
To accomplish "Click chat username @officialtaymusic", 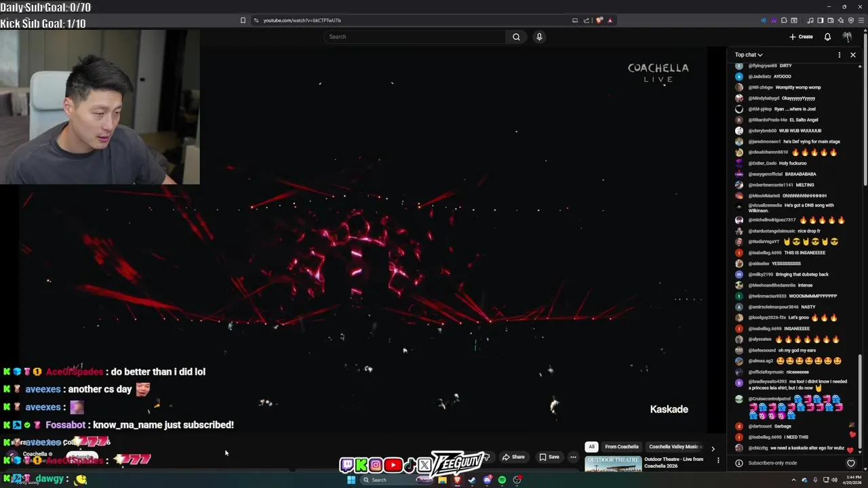I will tap(766, 372).
